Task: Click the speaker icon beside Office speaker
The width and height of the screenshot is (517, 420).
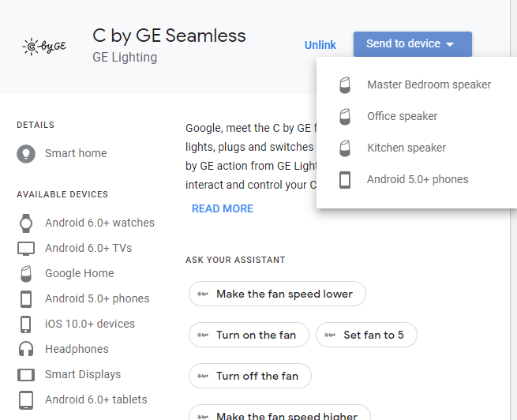Action: tap(345, 117)
